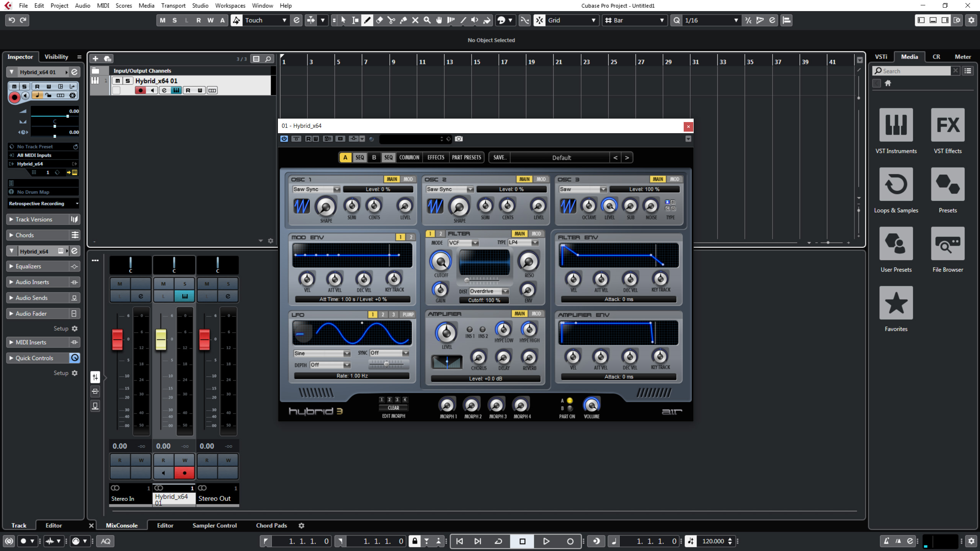Adjust the Stereo In channel fader
The height and width of the screenshot is (551, 980).
[117, 339]
